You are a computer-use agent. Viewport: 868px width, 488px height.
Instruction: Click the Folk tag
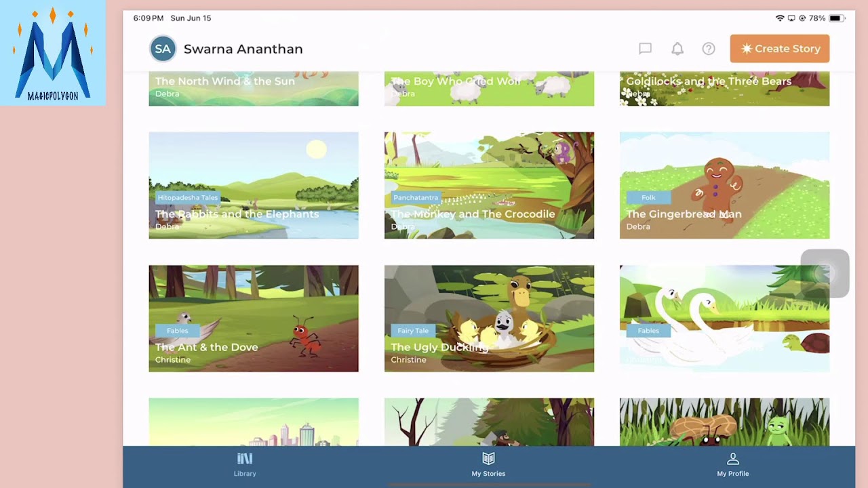(648, 197)
